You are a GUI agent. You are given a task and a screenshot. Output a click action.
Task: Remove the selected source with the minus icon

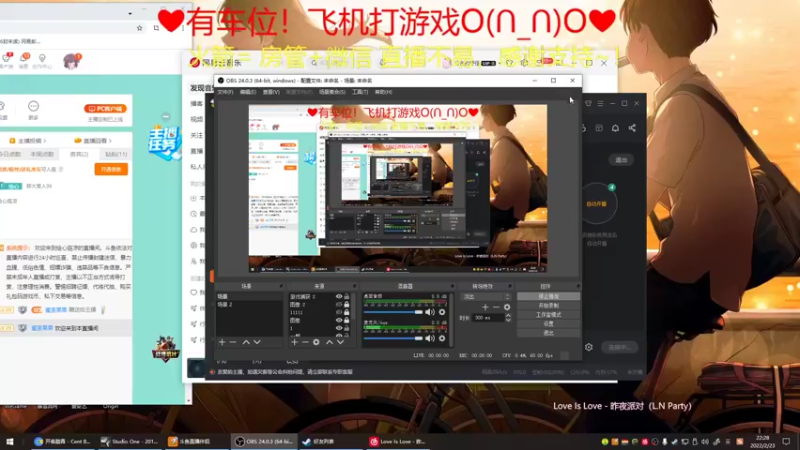pos(305,342)
